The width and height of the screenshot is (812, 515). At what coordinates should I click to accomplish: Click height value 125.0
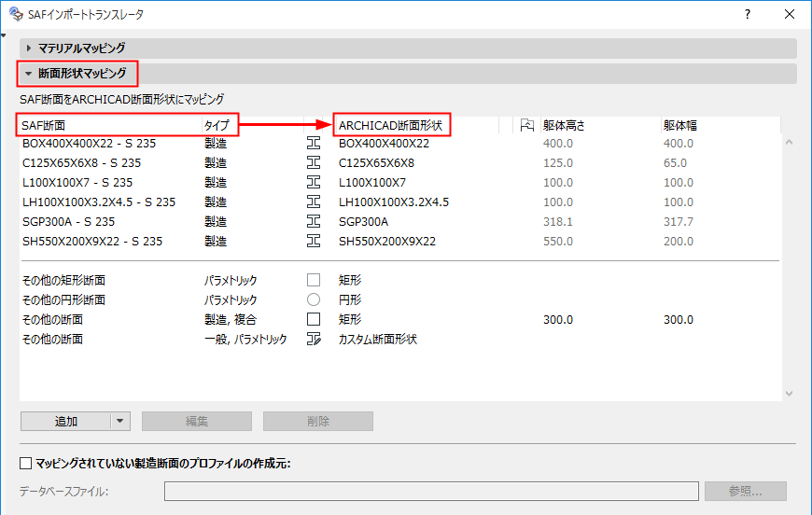[x=558, y=163]
